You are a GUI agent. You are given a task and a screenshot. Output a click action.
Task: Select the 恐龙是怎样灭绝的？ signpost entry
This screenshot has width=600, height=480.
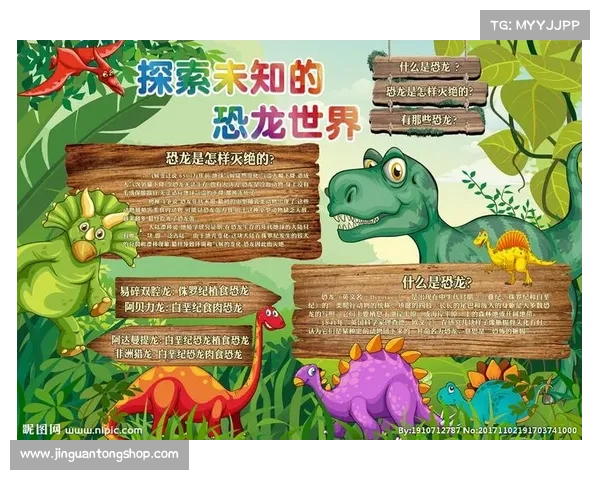[428, 93]
